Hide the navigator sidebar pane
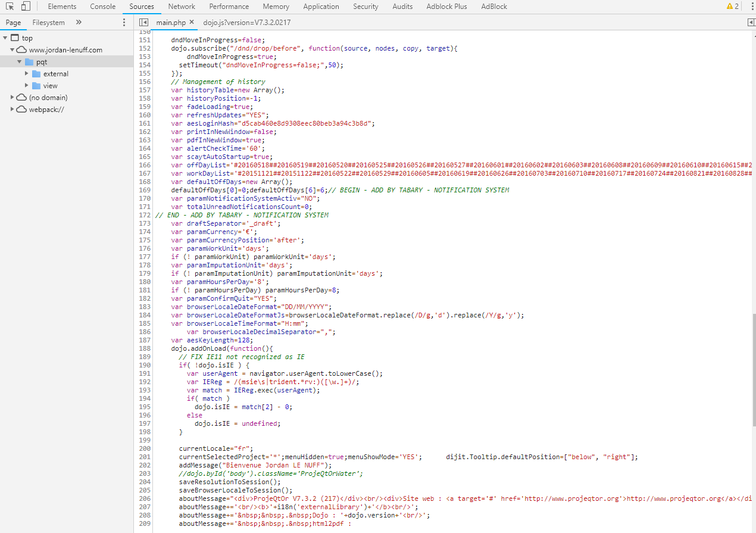This screenshot has width=756, height=533. click(143, 23)
